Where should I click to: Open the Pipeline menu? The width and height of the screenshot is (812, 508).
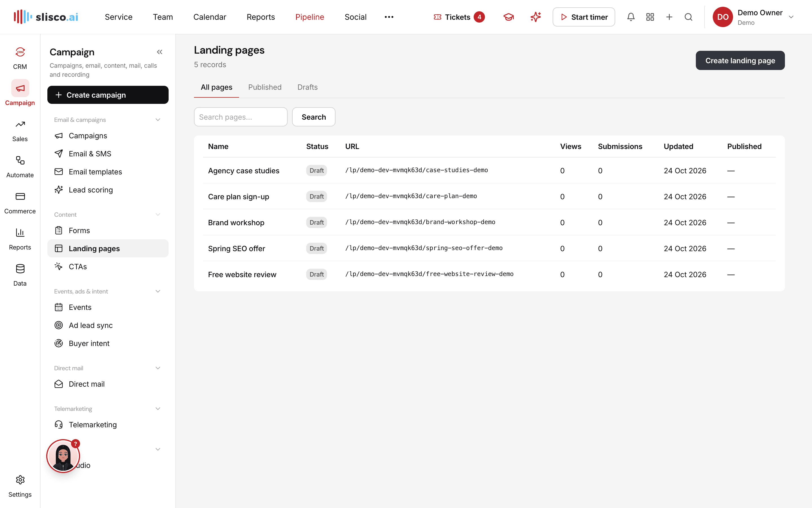[310, 17]
